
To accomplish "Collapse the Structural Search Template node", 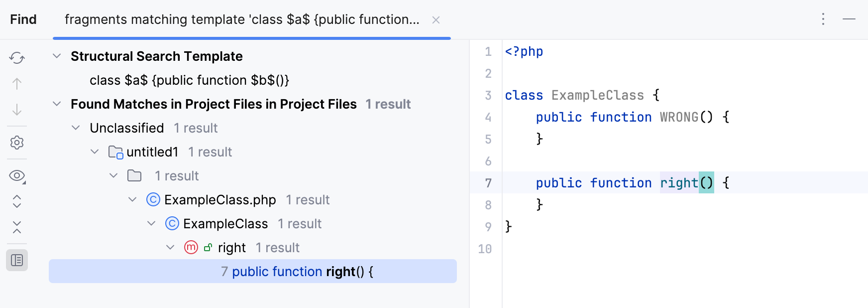I will pyautogui.click(x=57, y=56).
